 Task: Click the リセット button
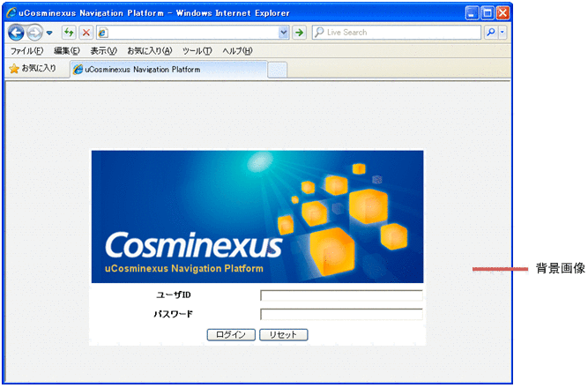click(284, 335)
